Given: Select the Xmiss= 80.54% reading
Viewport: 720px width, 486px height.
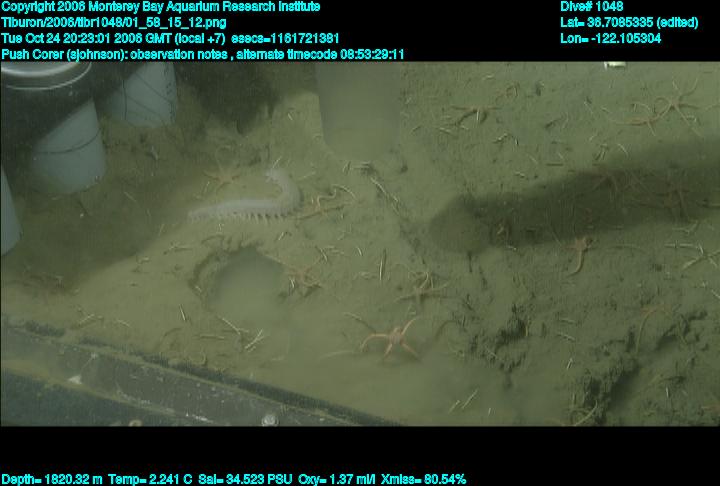Looking at the screenshot, I should (423, 480).
